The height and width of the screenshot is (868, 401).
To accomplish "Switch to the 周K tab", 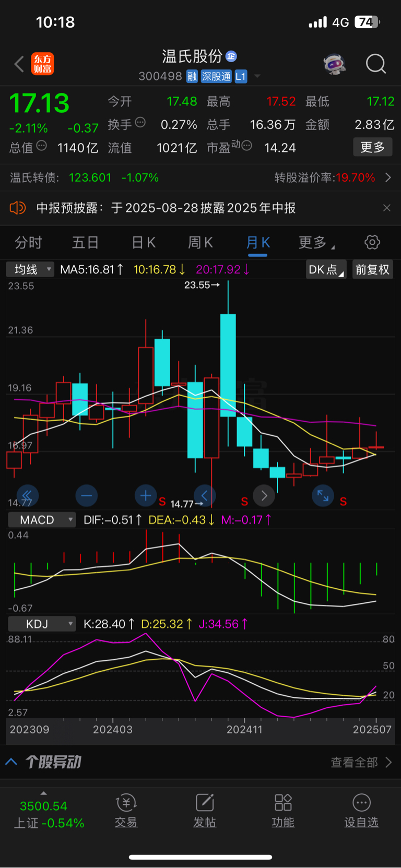I will (200, 242).
